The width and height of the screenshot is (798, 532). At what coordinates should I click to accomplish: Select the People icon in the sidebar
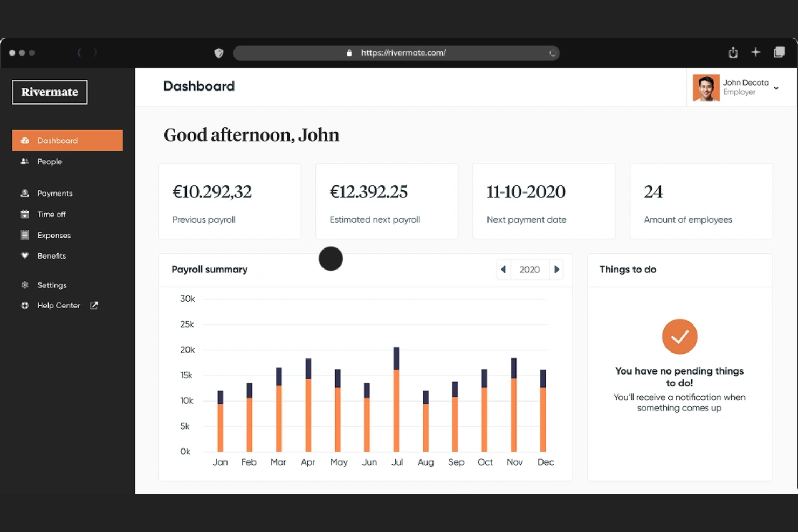pos(25,161)
